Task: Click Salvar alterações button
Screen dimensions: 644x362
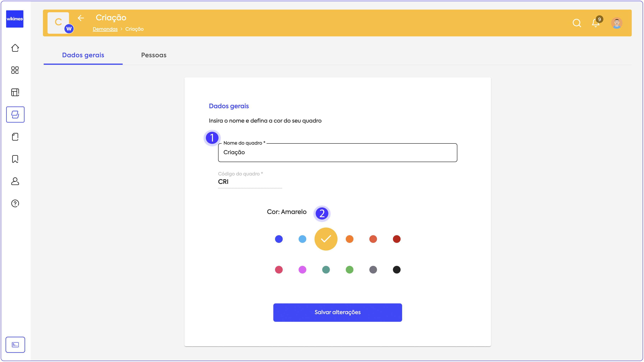Action: [x=337, y=312]
